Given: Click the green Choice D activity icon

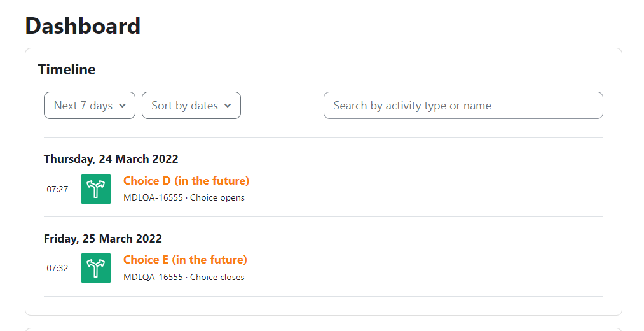Looking at the screenshot, I should point(96,189).
